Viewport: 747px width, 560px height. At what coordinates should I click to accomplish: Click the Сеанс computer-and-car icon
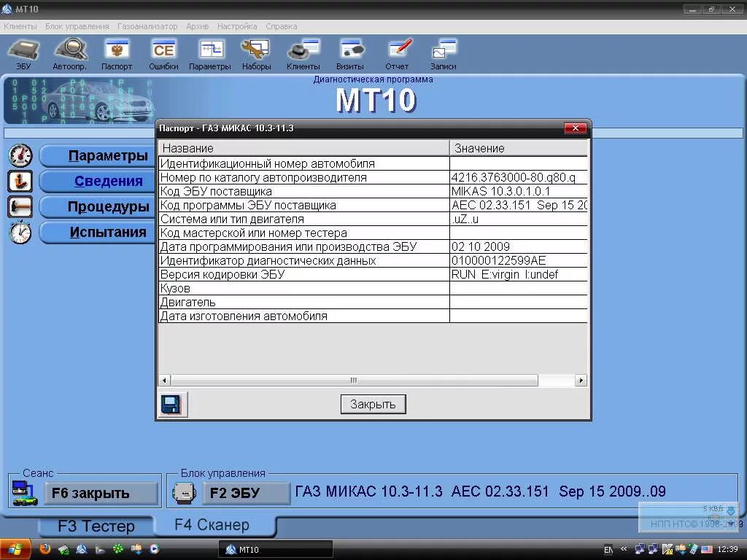coord(25,494)
